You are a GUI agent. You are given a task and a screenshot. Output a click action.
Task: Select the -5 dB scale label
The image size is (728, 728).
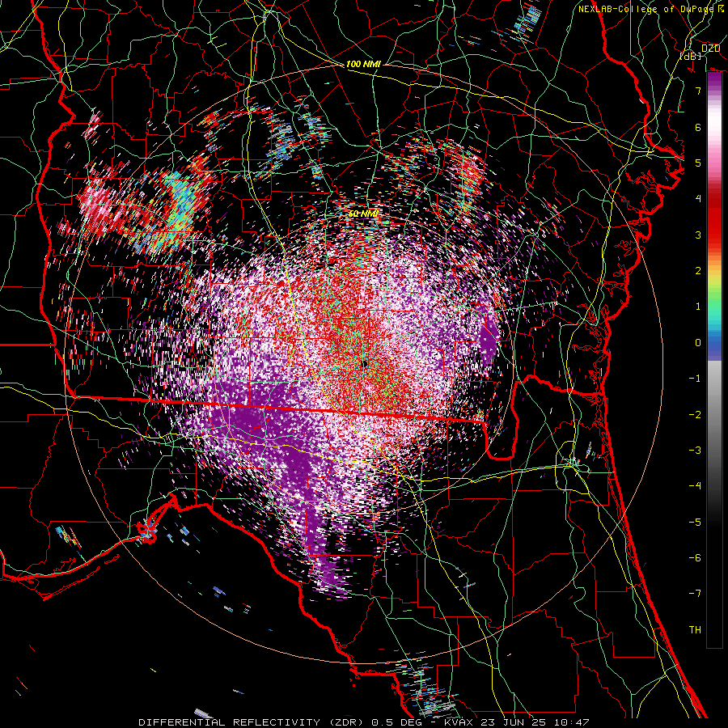click(695, 523)
